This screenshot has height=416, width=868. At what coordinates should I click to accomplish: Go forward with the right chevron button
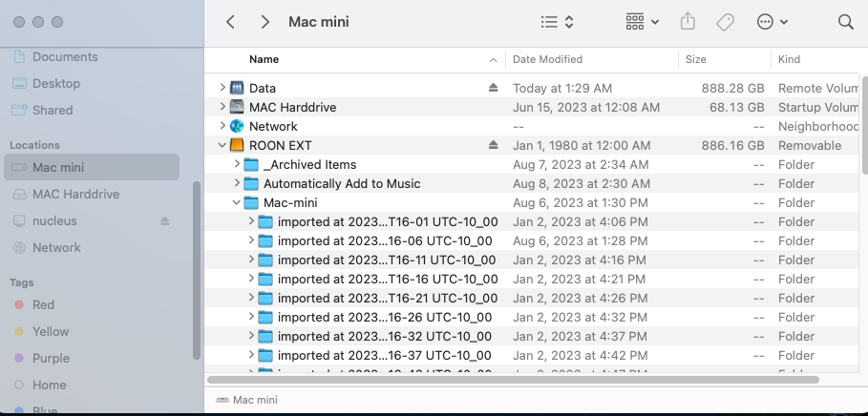pyautogui.click(x=265, y=22)
